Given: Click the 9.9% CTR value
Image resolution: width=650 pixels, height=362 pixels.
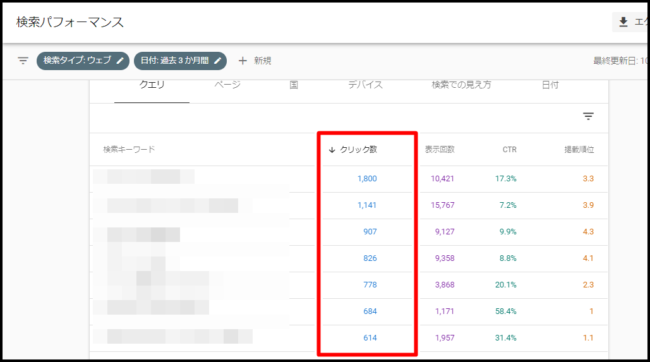Looking at the screenshot, I should pos(508,232).
